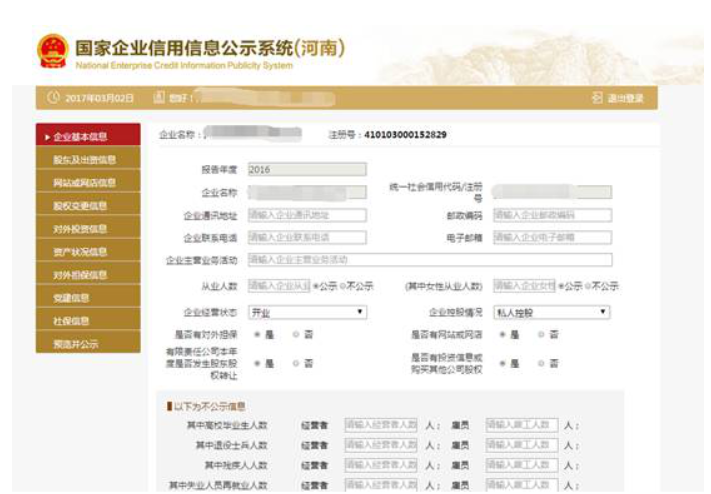The width and height of the screenshot is (711, 494).
Task: Open 企业基本信息 in the sidebar
Action: 80,136
